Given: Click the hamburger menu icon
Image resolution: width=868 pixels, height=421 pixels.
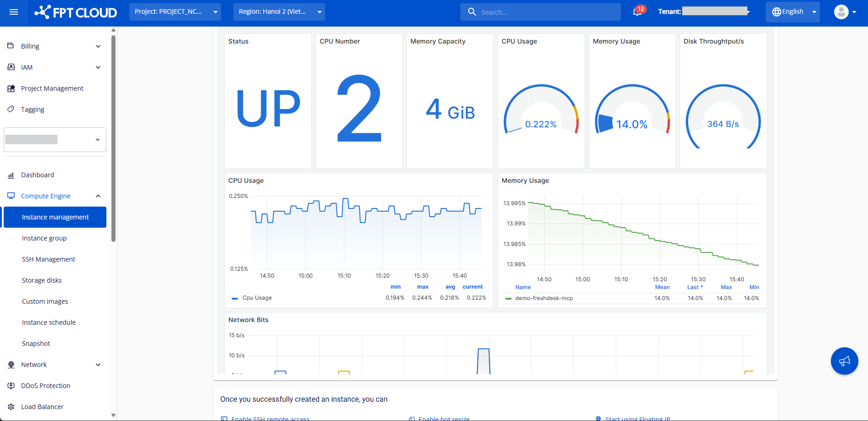Looking at the screenshot, I should (14, 12).
